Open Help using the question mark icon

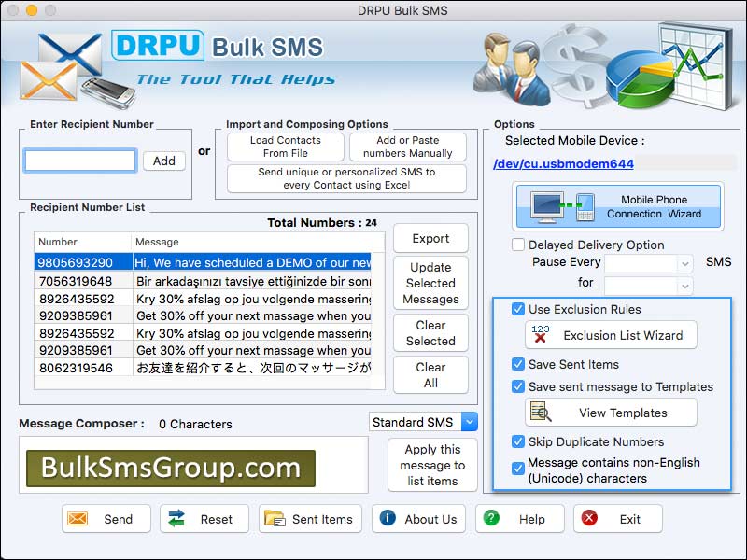pyautogui.click(x=493, y=519)
